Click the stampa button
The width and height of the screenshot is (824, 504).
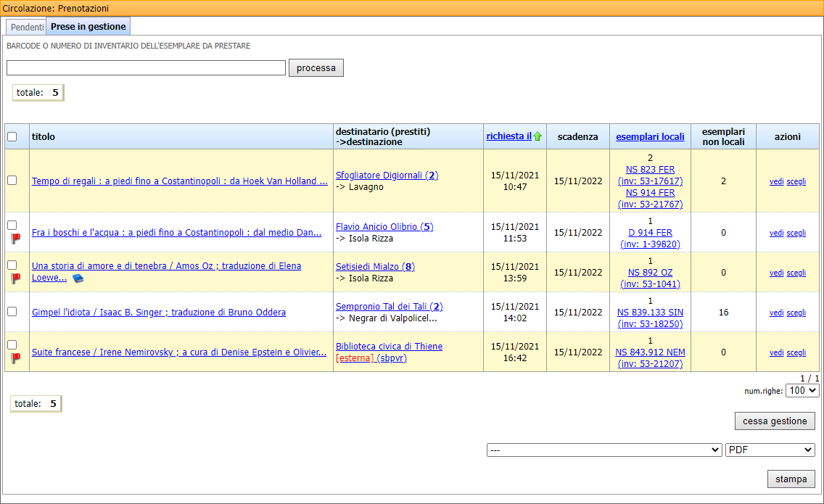(791, 479)
